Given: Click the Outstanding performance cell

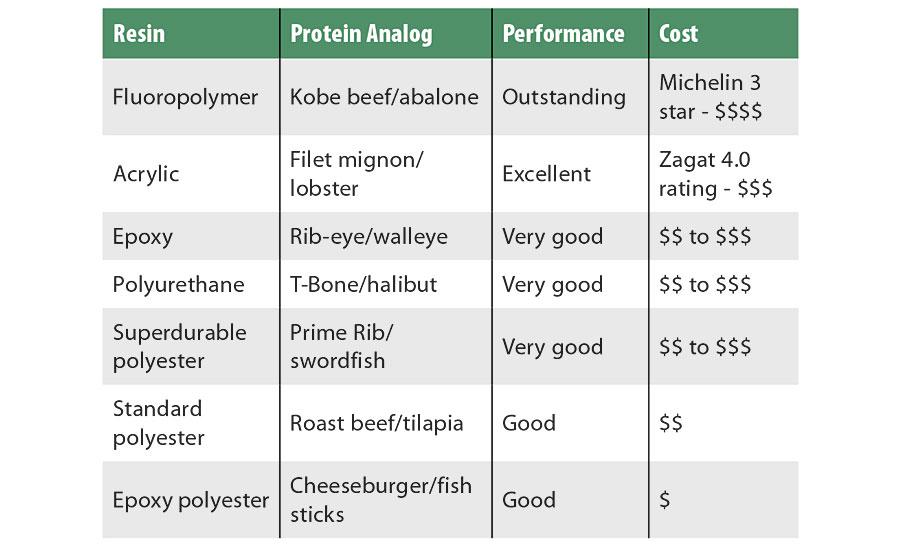Looking at the screenshot, I should 564,97.
